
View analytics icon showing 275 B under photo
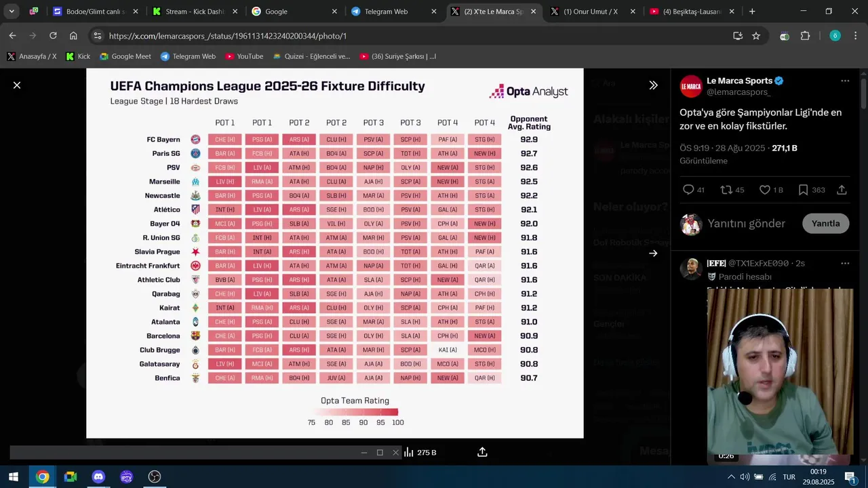pyautogui.click(x=420, y=452)
